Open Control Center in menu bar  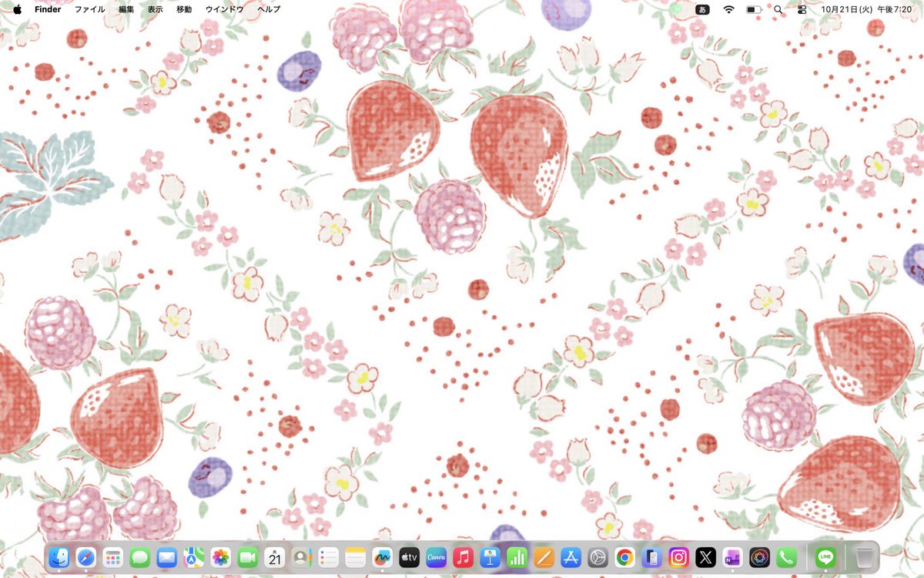[802, 9]
